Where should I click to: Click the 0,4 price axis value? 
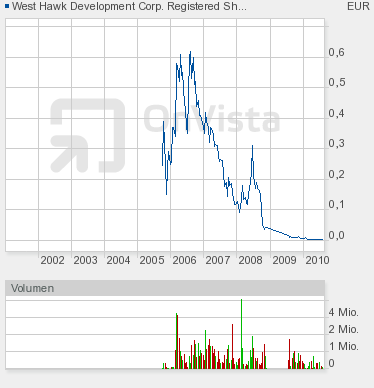pos(336,113)
